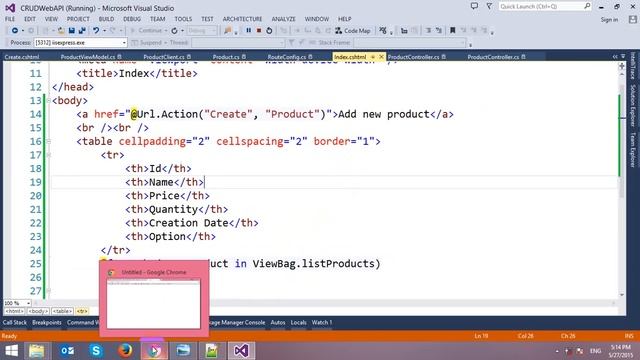Click the Save All icon
Image resolution: width=640 pixels, height=360 pixels.
(82, 31)
